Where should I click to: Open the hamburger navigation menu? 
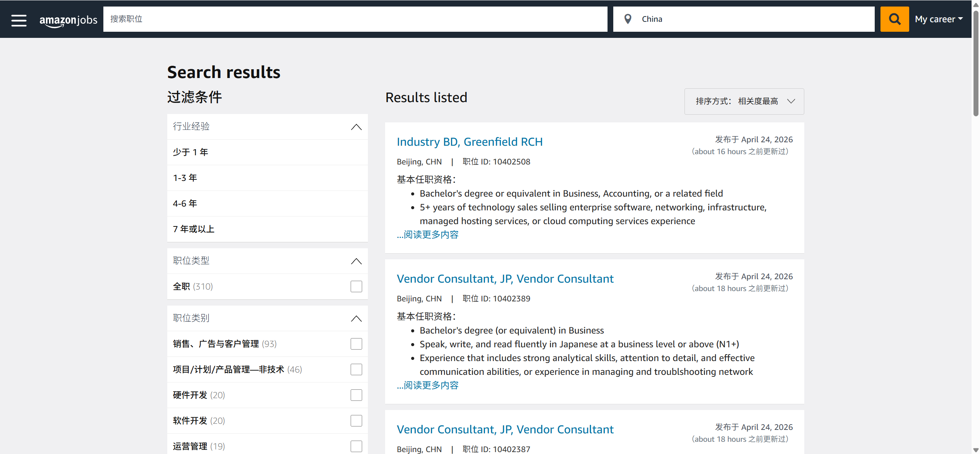(x=19, y=20)
